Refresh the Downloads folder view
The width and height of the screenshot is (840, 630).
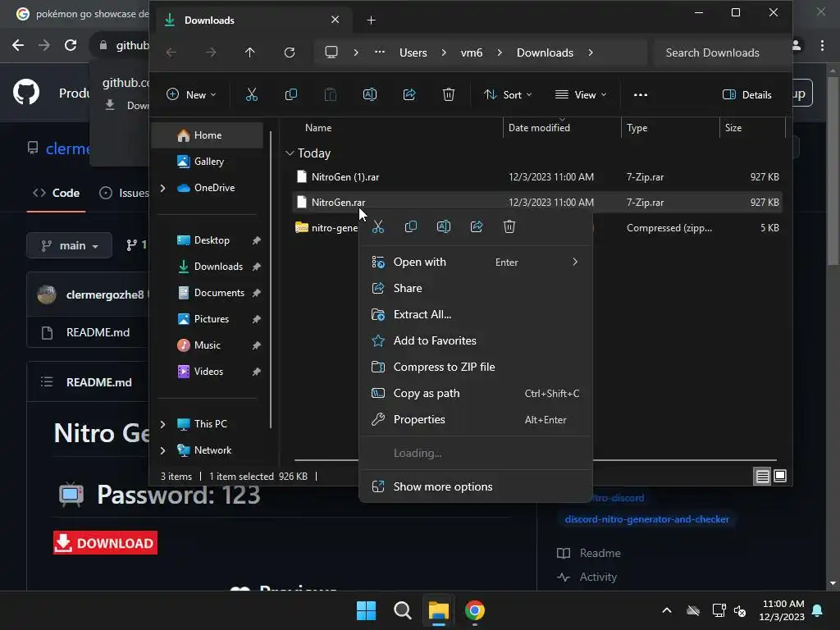click(x=290, y=52)
